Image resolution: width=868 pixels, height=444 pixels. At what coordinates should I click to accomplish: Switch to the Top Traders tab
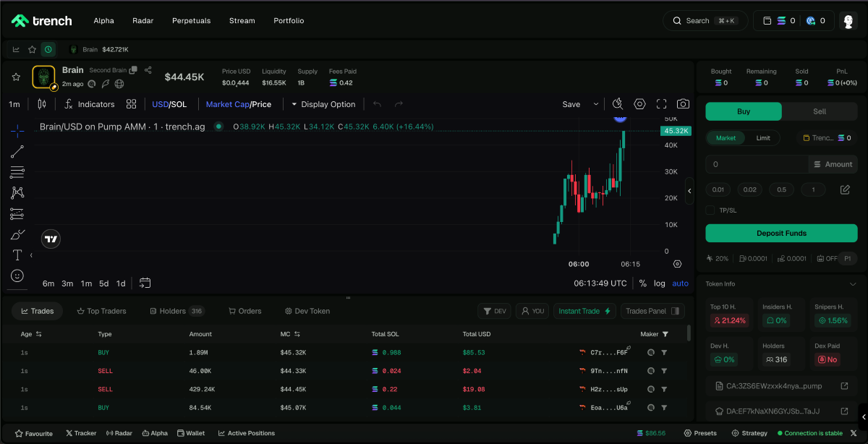pos(101,311)
